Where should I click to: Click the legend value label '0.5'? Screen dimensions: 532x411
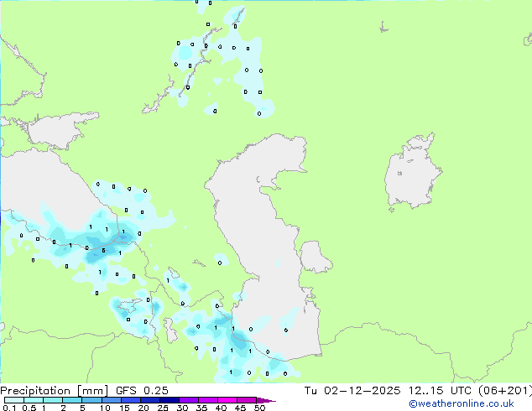tap(29, 408)
